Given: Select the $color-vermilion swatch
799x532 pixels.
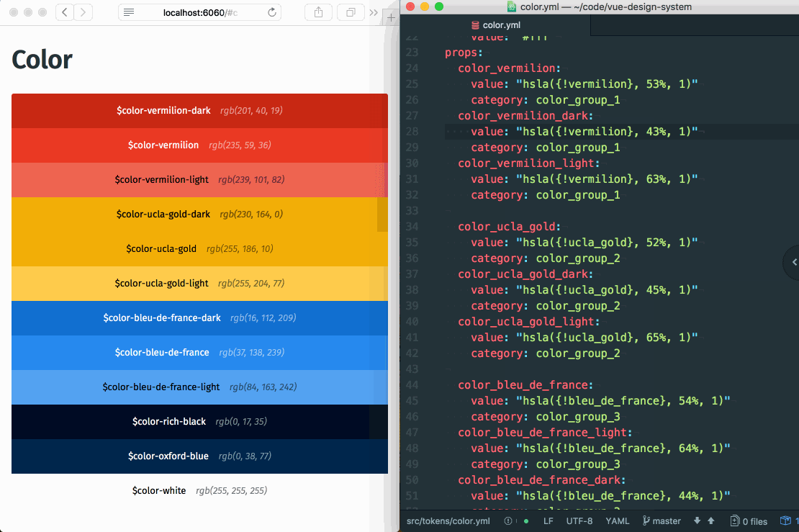Looking at the screenshot, I should coord(200,145).
